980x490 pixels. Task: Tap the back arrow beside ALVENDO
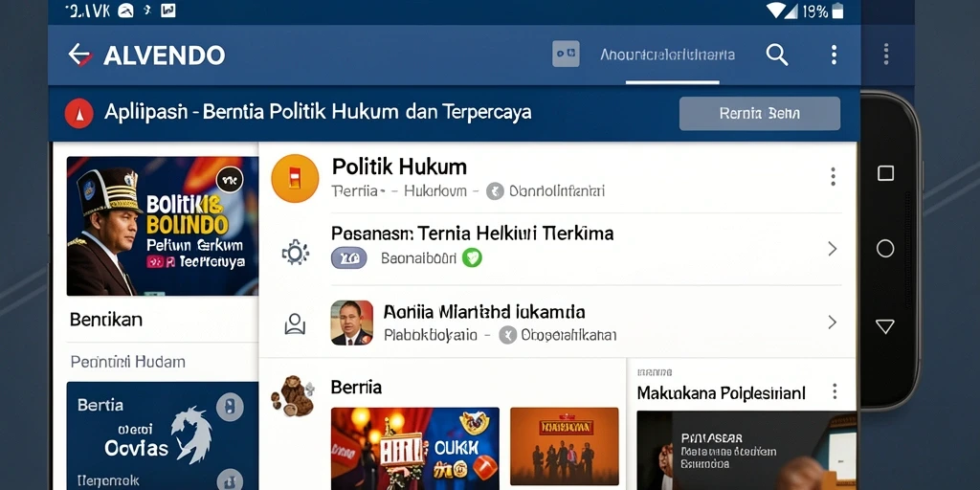click(x=80, y=55)
